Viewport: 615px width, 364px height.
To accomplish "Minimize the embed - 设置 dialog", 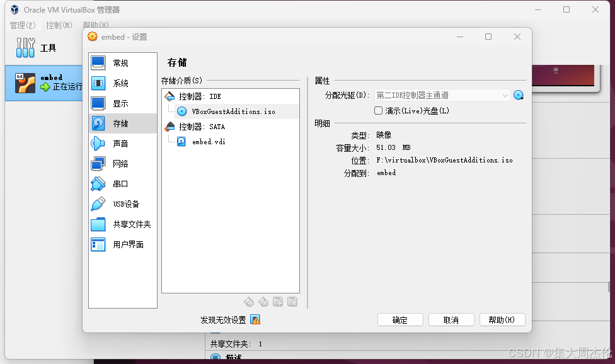I will 460,37.
